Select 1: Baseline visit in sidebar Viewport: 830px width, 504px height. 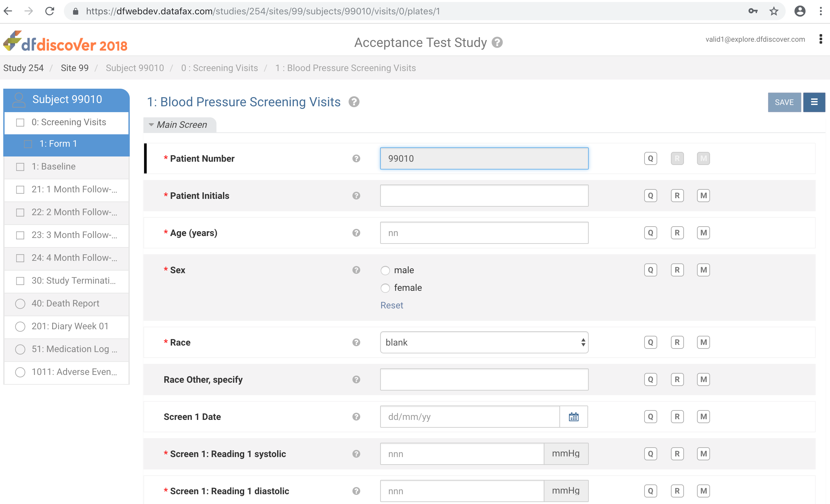pos(53,167)
